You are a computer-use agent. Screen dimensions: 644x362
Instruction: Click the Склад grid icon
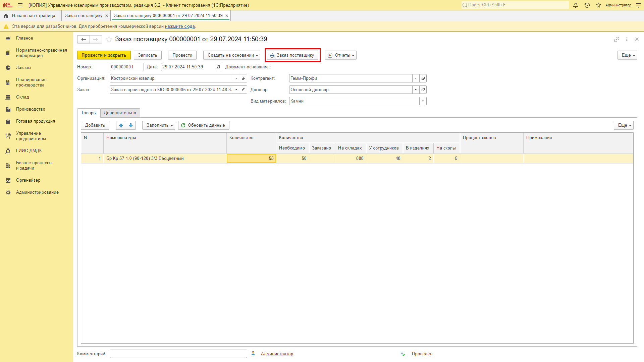coord(8,97)
